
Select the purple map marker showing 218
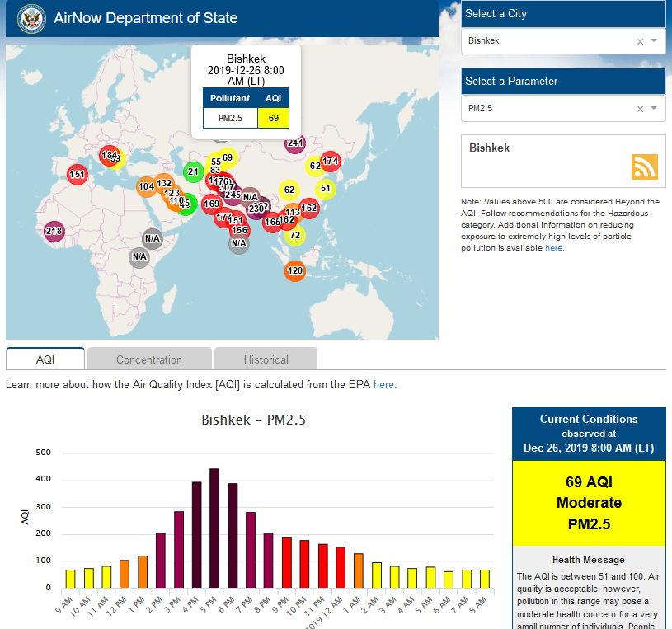[54, 231]
